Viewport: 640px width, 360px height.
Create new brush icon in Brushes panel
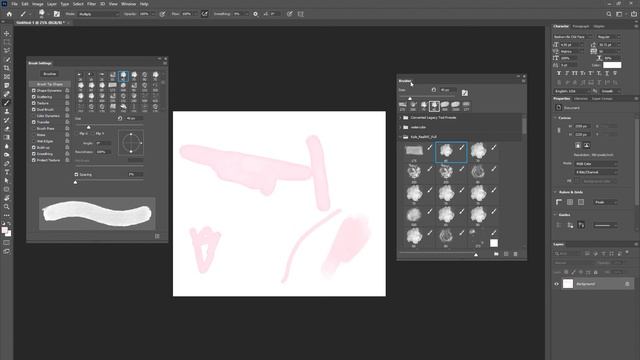506,254
